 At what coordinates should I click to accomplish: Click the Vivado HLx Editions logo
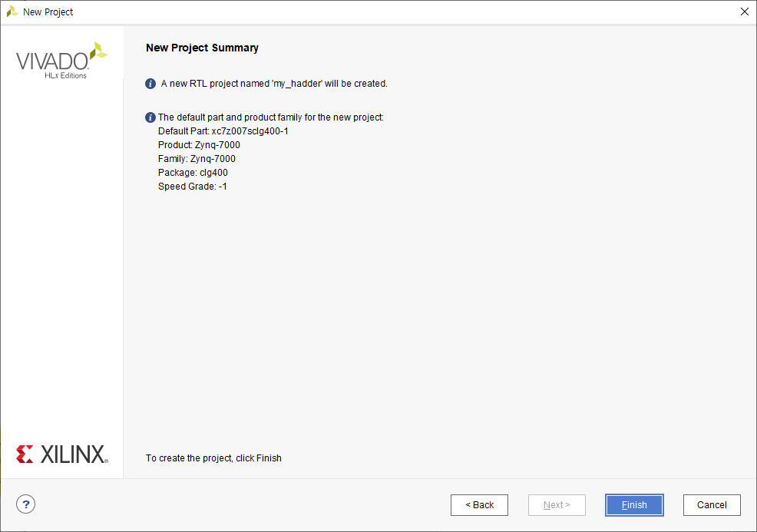point(61,61)
